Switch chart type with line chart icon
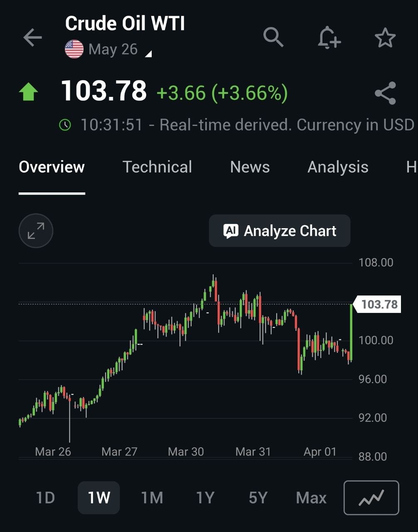 click(371, 498)
